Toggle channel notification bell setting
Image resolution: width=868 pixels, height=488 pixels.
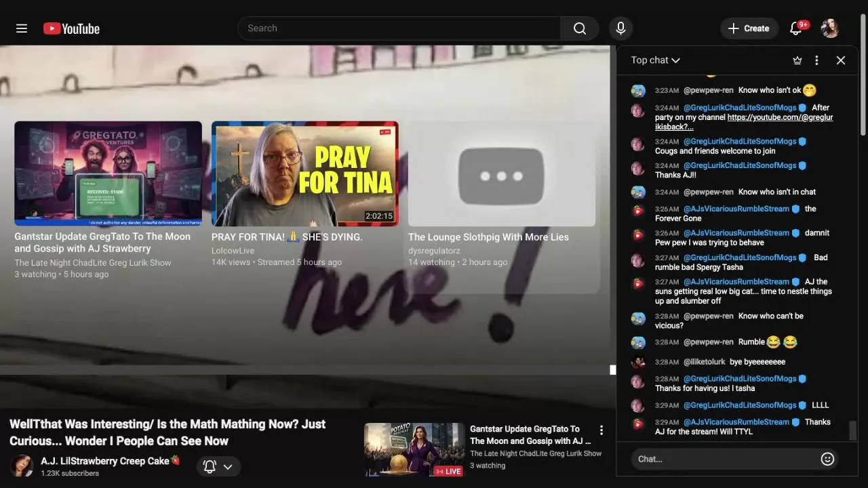pos(218,466)
